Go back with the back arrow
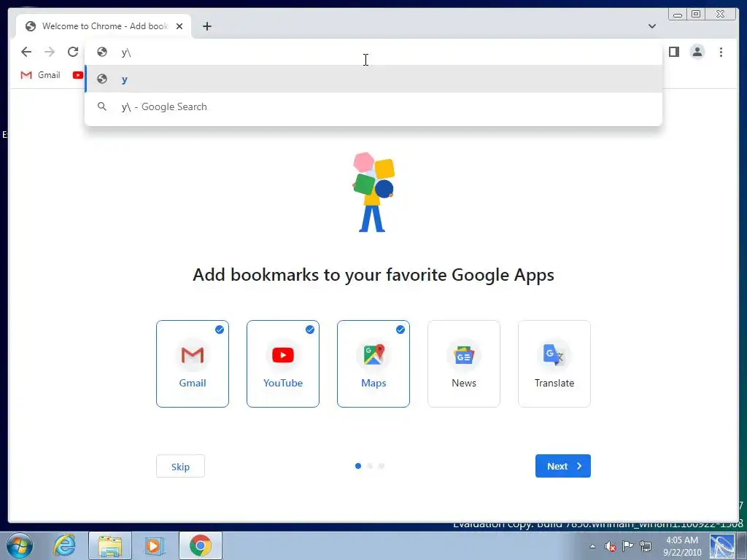The image size is (747, 560). click(26, 52)
